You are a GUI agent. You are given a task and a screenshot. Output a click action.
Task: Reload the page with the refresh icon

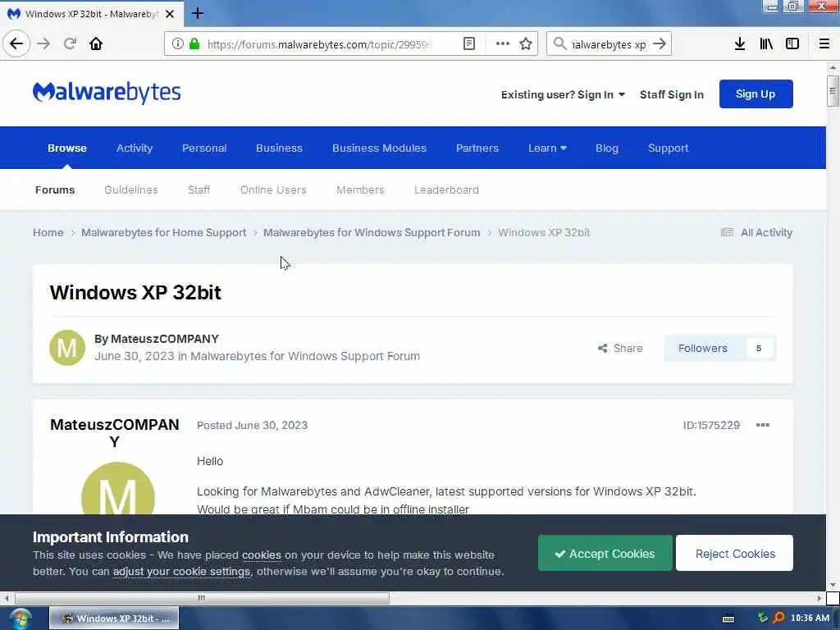pyautogui.click(x=70, y=43)
